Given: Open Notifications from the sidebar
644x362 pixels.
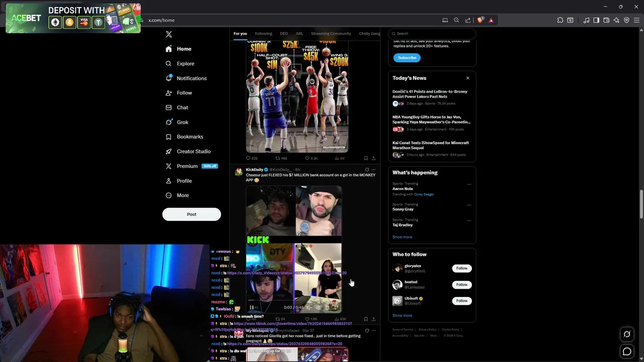Looking at the screenshot, I should pyautogui.click(x=186, y=78).
